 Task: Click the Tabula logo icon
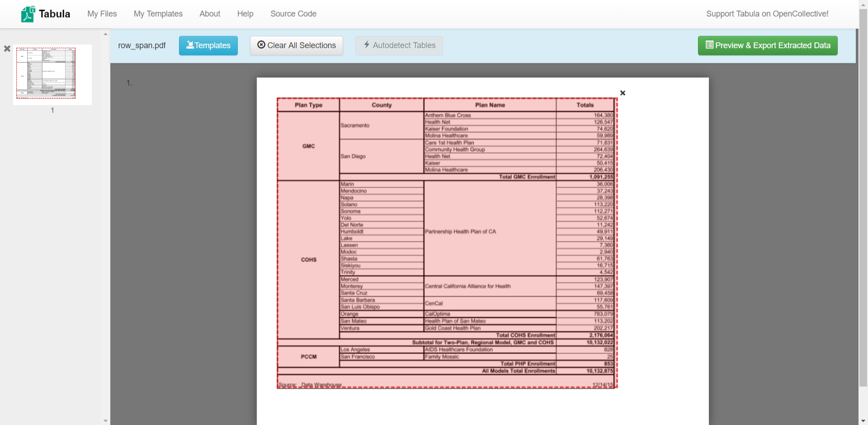click(28, 14)
